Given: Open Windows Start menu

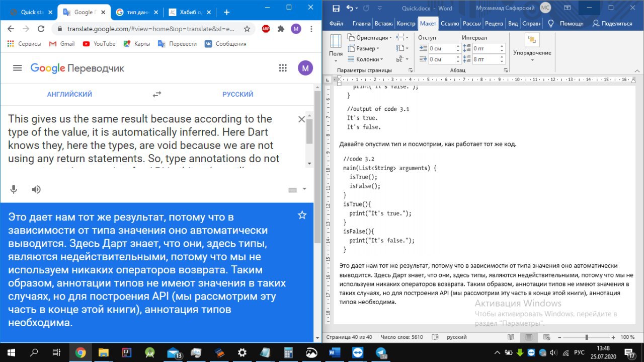Looking at the screenshot, I should pos(12,352).
